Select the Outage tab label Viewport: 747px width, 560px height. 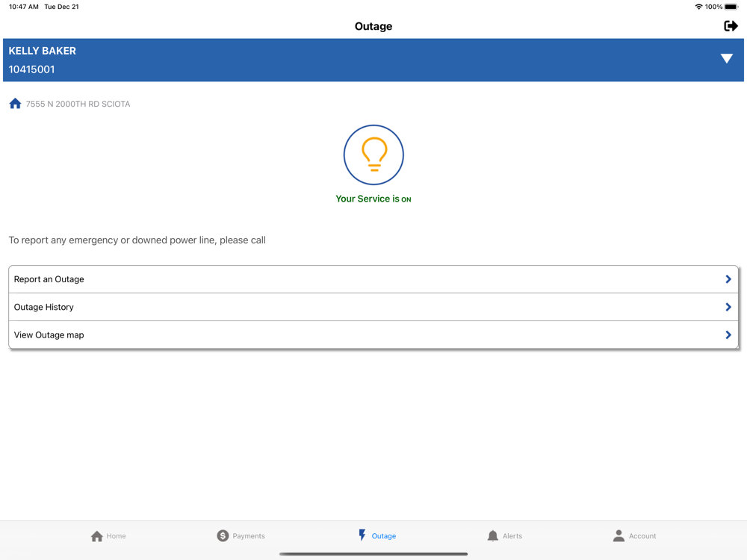[383, 536]
